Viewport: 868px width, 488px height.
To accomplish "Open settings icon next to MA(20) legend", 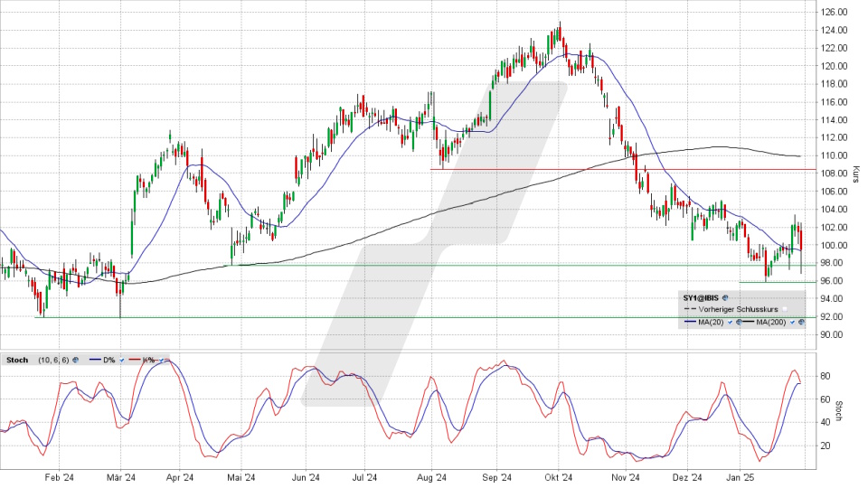I will click(740, 322).
